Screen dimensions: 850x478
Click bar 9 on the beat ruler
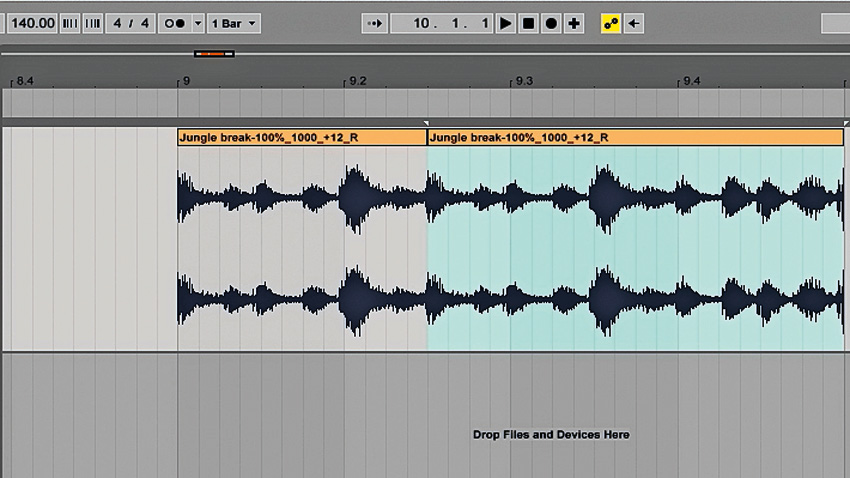186,81
